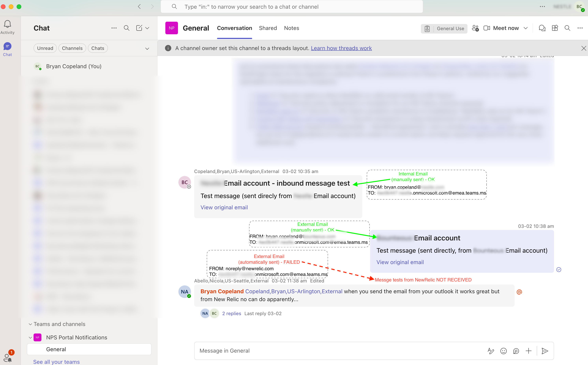Open View original email in 10:38 am message
The image size is (588, 365).
400,262
